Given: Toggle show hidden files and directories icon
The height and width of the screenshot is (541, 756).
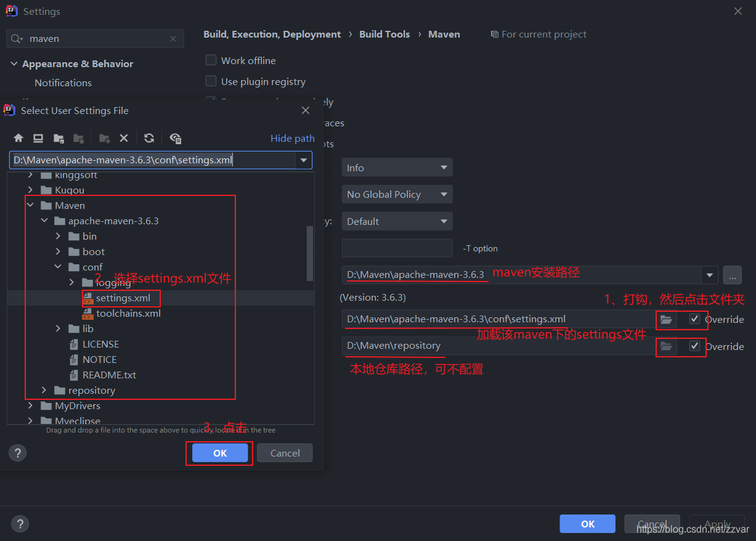Looking at the screenshot, I should click(x=176, y=138).
